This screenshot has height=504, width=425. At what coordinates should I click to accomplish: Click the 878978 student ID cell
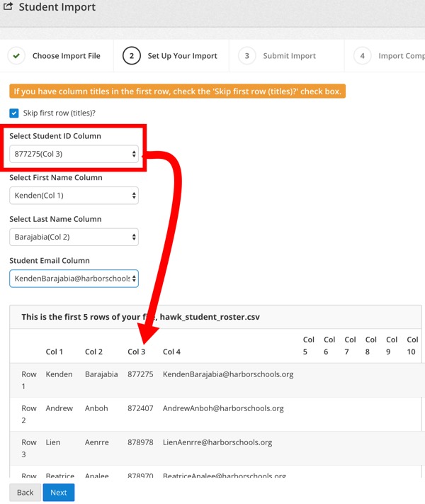point(140,442)
